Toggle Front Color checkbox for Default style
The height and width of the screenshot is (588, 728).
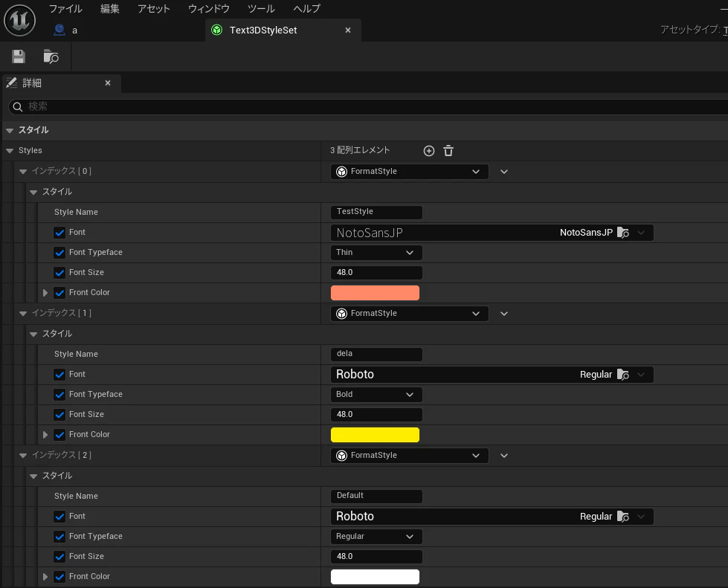point(59,576)
